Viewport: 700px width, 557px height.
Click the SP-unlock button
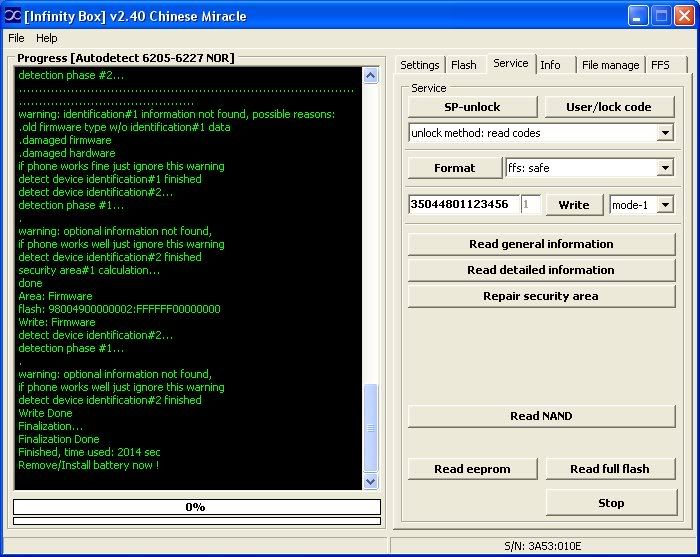(472, 107)
